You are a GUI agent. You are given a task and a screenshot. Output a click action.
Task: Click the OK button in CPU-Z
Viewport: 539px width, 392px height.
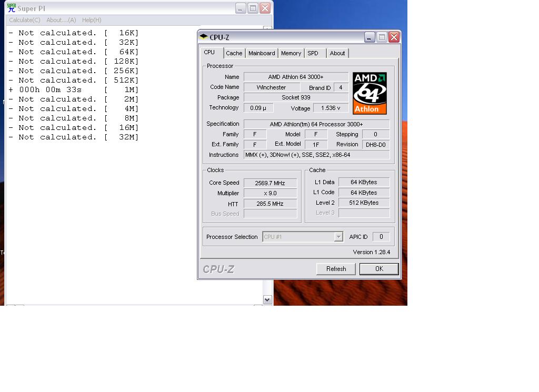click(x=379, y=269)
